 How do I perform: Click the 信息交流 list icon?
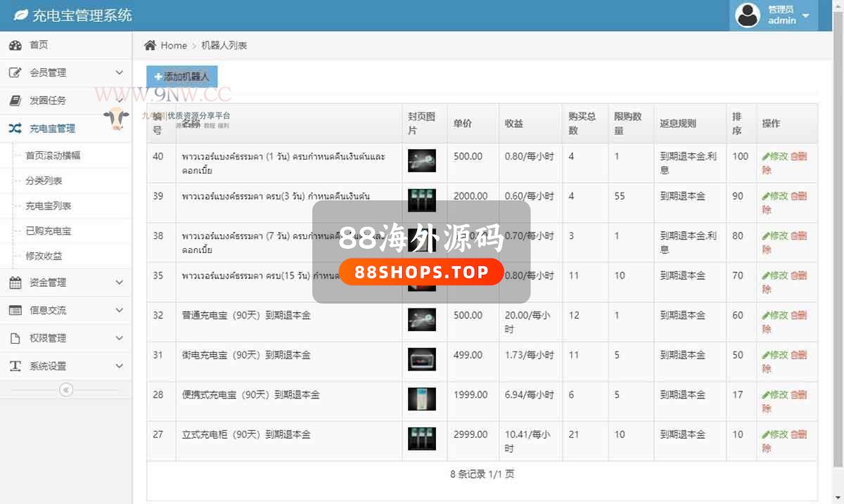(15, 310)
